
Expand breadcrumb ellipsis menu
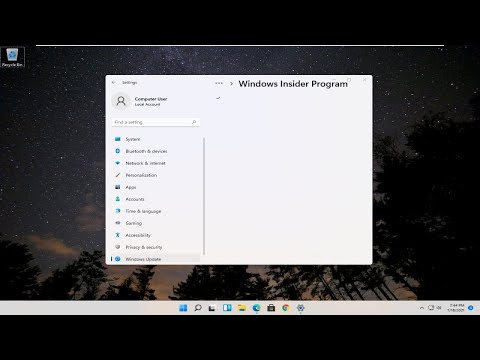tap(219, 83)
